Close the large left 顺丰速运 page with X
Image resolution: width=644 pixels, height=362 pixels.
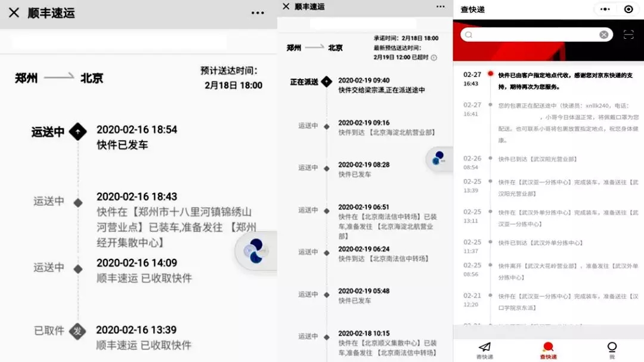pyautogui.click(x=14, y=13)
